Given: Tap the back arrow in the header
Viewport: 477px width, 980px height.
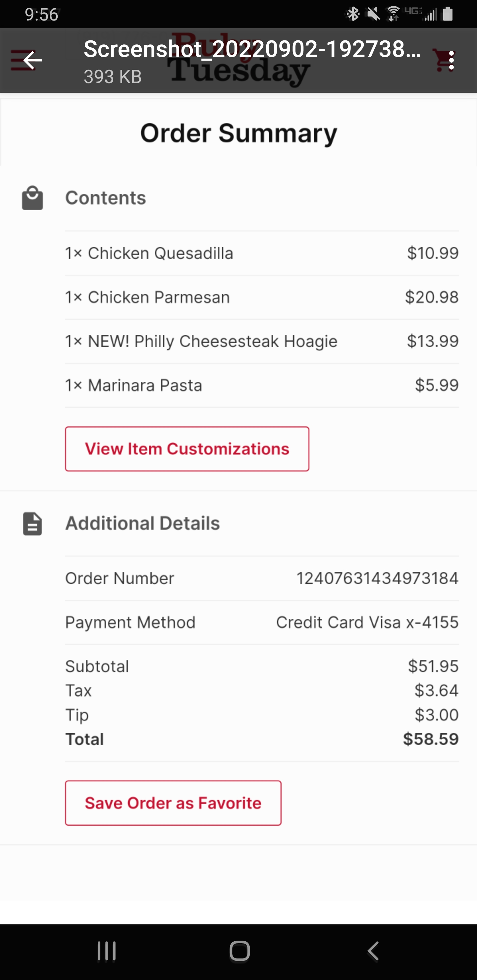Looking at the screenshot, I should click(32, 61).
